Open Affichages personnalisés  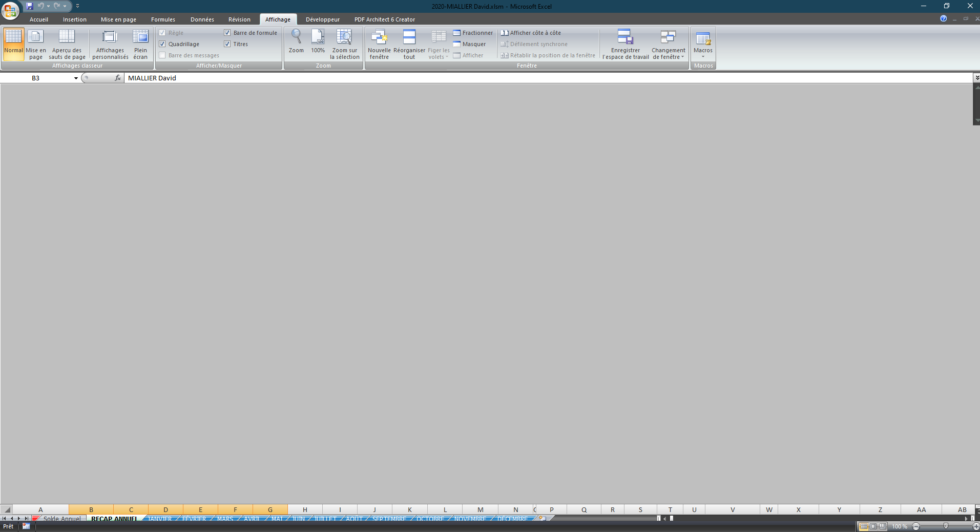(110, 44)
